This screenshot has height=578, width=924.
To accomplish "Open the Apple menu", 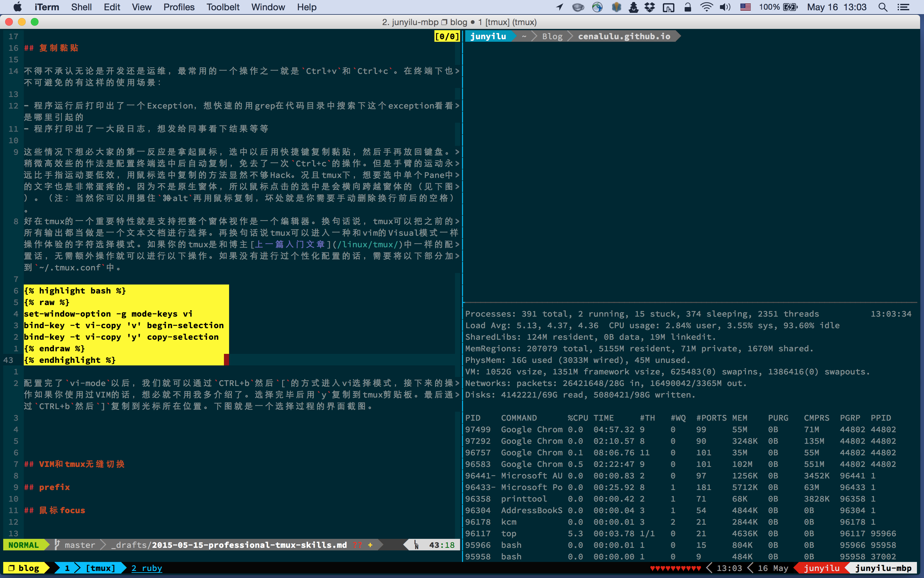I will [x=18, y=7].
